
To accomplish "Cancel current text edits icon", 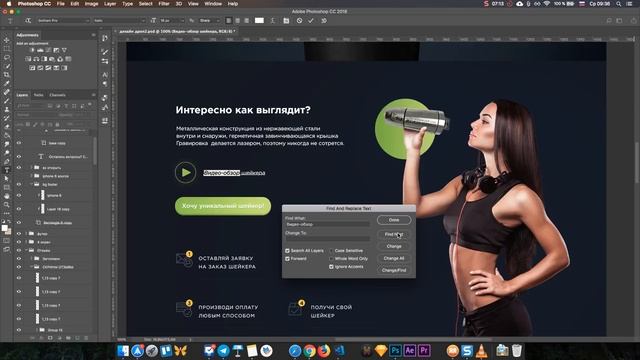I will (300, 20).
